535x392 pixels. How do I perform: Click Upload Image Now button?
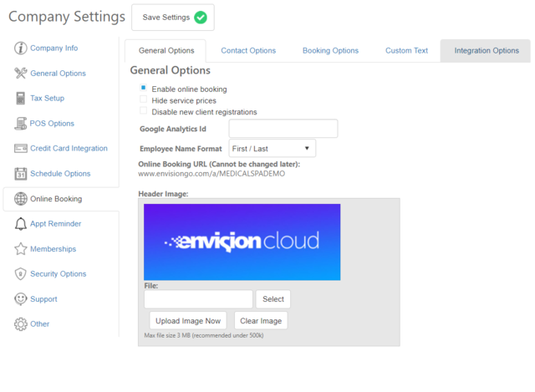click(x=188, y=321)
